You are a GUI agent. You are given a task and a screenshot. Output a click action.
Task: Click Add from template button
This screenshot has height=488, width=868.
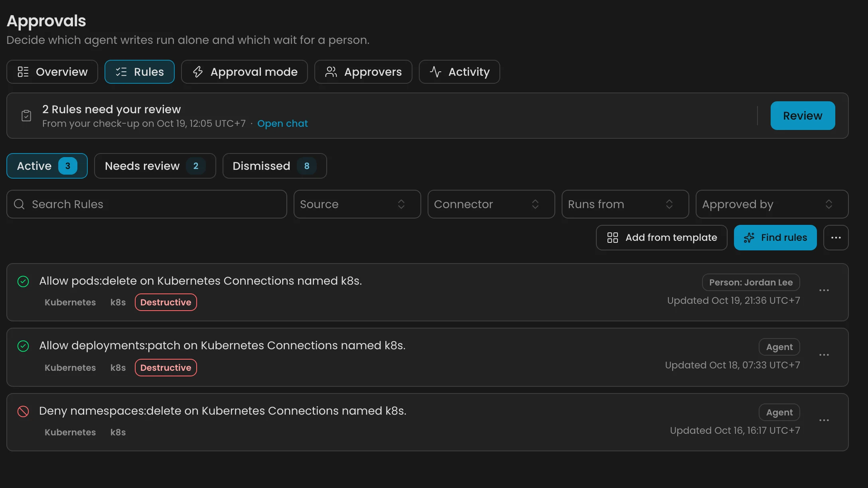coord(662,238)
